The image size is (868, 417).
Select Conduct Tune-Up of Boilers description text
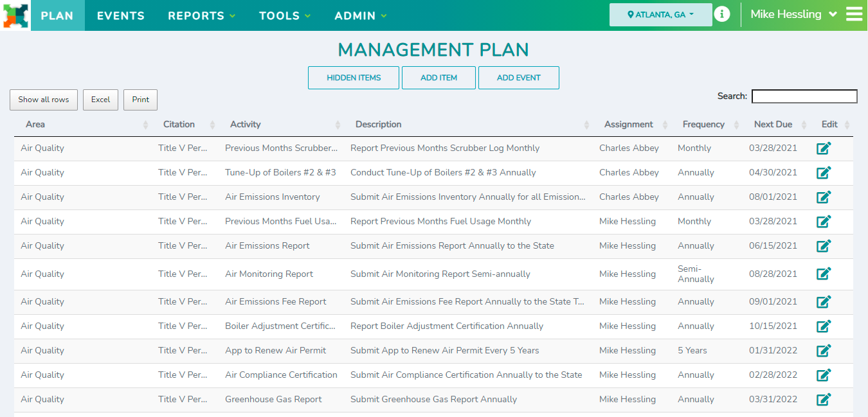coord(443,173)
